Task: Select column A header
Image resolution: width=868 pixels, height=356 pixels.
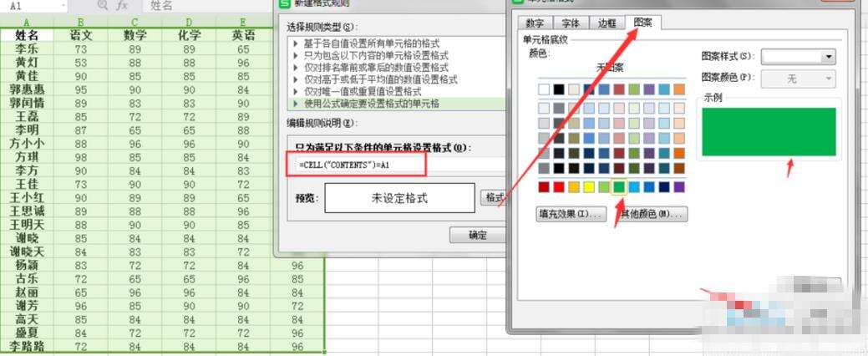Action: pyautogui.click(x=27, y=23)
